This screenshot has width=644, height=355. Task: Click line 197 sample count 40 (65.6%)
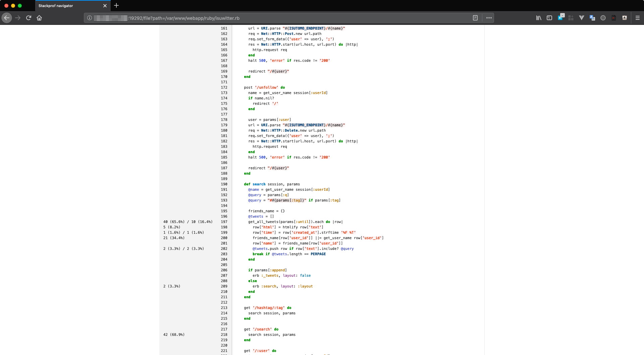click(174, 222)
